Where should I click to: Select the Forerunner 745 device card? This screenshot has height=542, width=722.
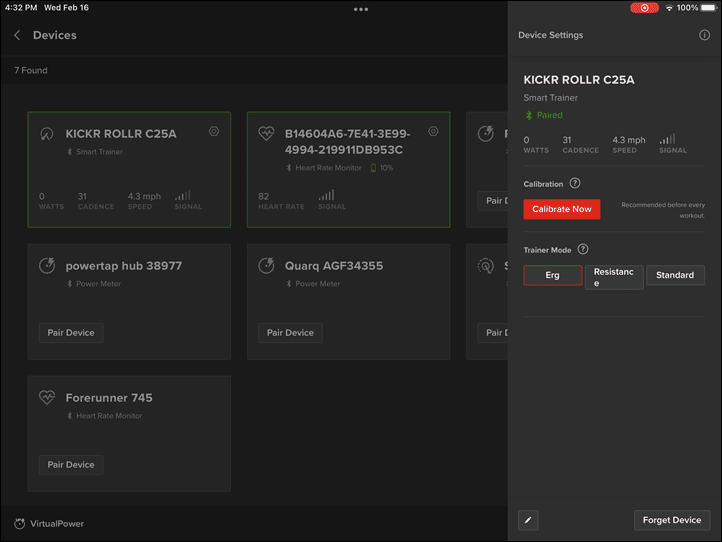pos(129,434)
